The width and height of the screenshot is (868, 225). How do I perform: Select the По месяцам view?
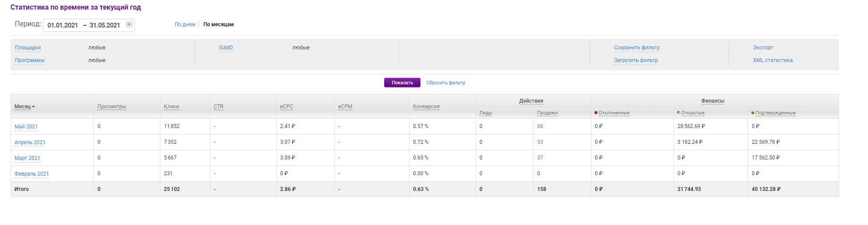coord(219,24)
